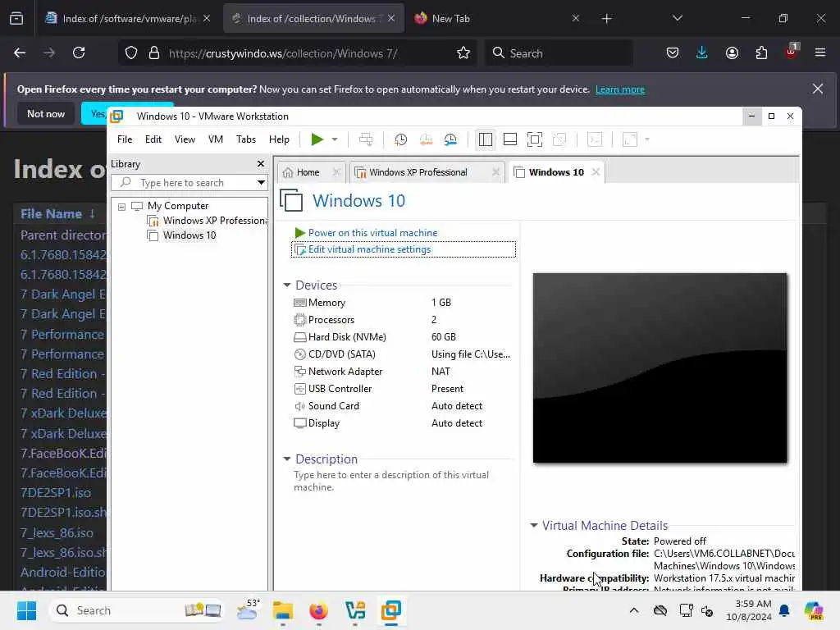Show hidden system tray icons chevron

[x=634, y=610]
